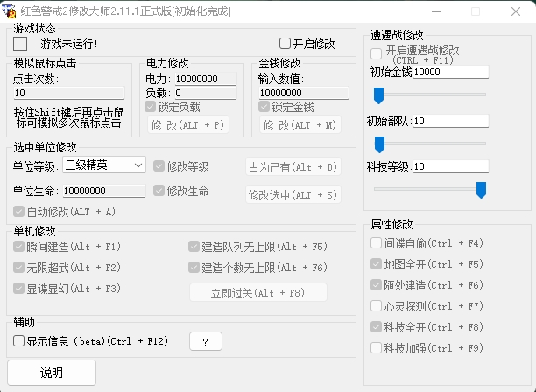The height and width of the screenshot is (392, 536).
Task: Check the 开启遭遇战修改 option
Action: tap(376, 53)
